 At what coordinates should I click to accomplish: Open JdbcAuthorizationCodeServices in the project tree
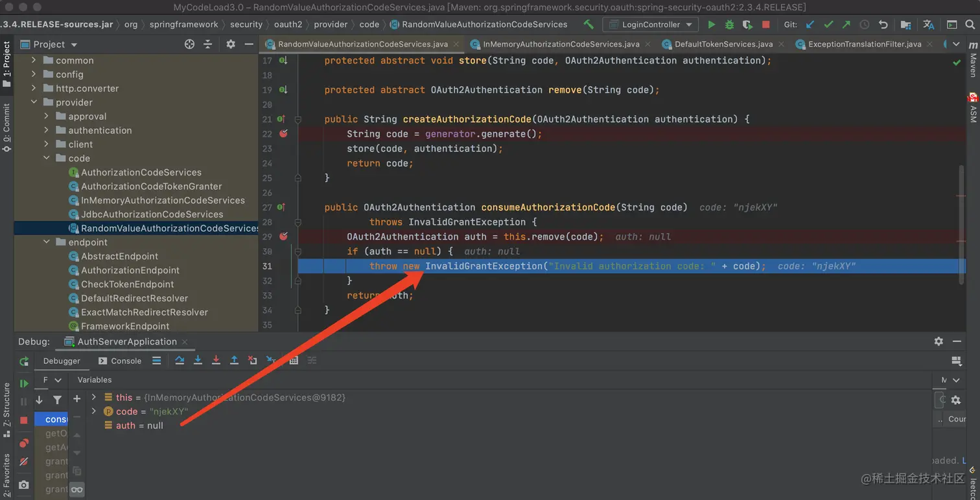(152, 214)
